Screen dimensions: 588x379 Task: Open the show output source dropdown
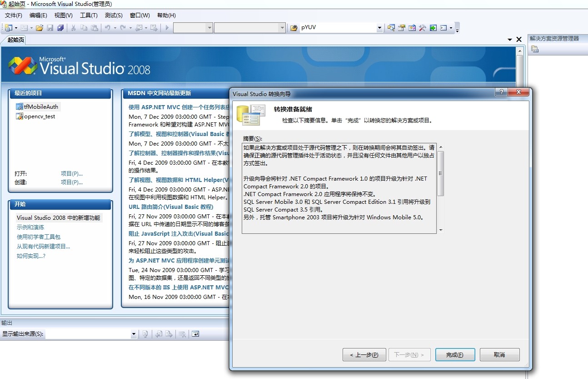pos(133,334)
